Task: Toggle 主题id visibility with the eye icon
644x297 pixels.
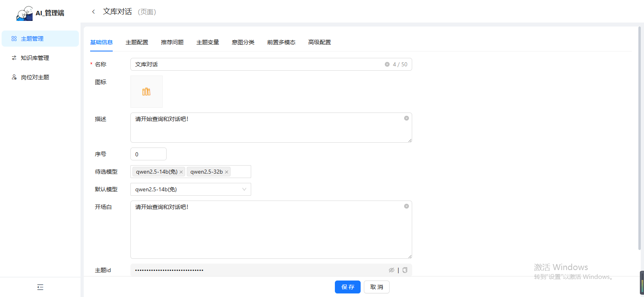Action: 391,270
